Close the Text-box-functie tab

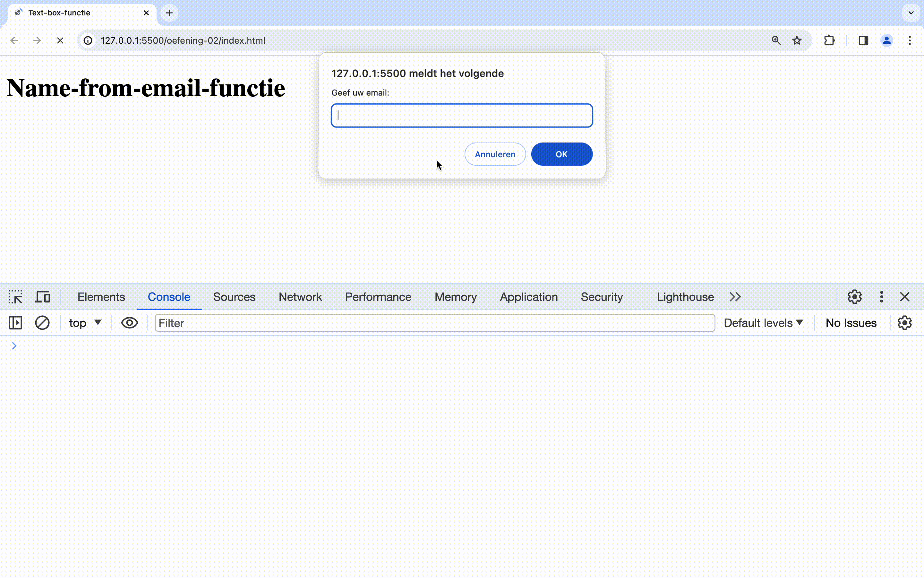[x=146, y=13]
